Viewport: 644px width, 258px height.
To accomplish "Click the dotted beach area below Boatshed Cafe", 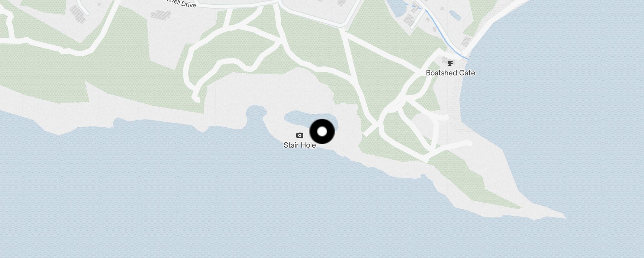I will [x=457, y=97].
